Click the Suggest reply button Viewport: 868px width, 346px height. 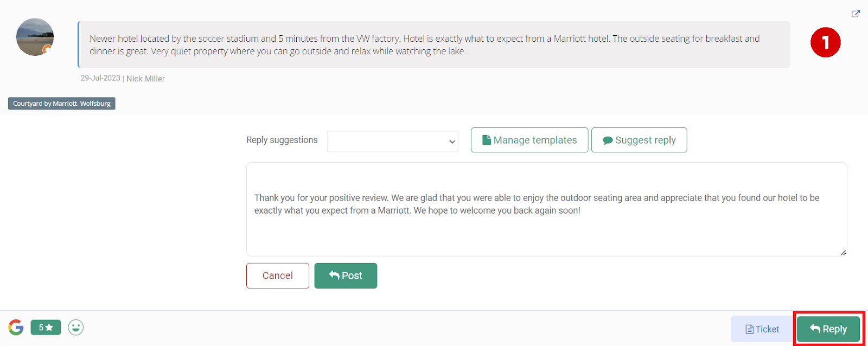pyautogui.click(x=639, y=140)
